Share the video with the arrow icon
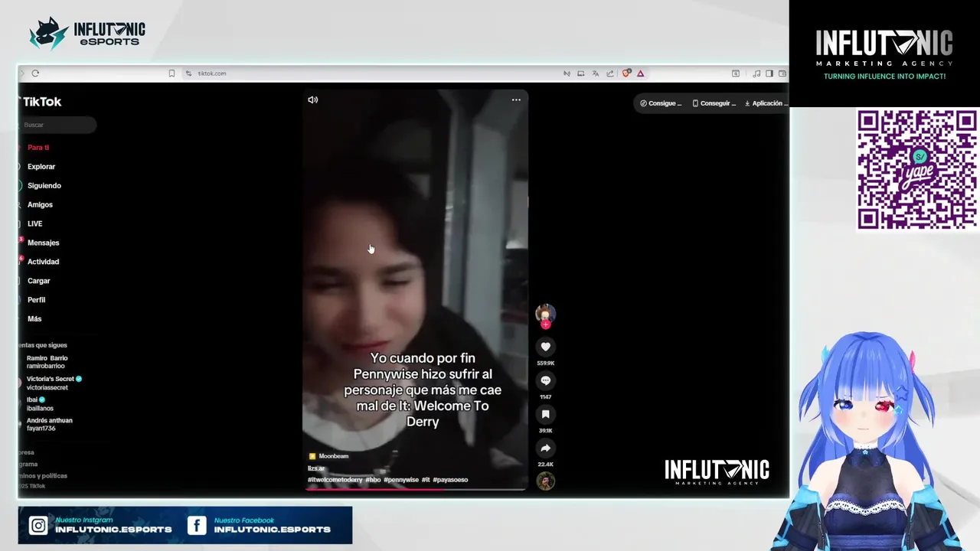The height and width of the screenshot is (551, 980). point(545,448)
